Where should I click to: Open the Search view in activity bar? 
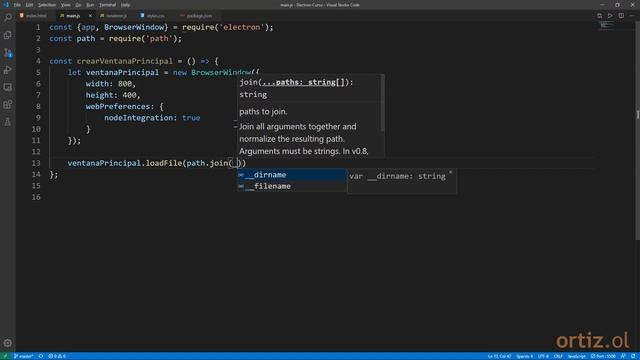pyautogui.click(x=8, y=18)
